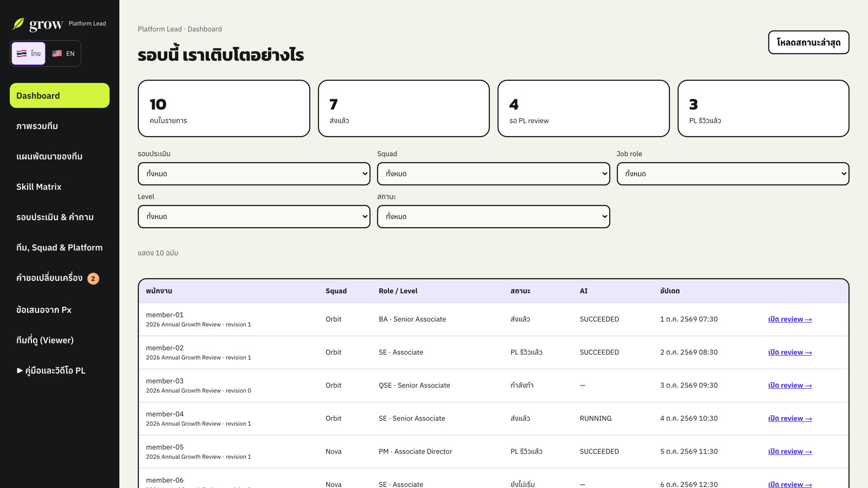Click the 2 ต.ค. 2569 08:30 date

689,352
